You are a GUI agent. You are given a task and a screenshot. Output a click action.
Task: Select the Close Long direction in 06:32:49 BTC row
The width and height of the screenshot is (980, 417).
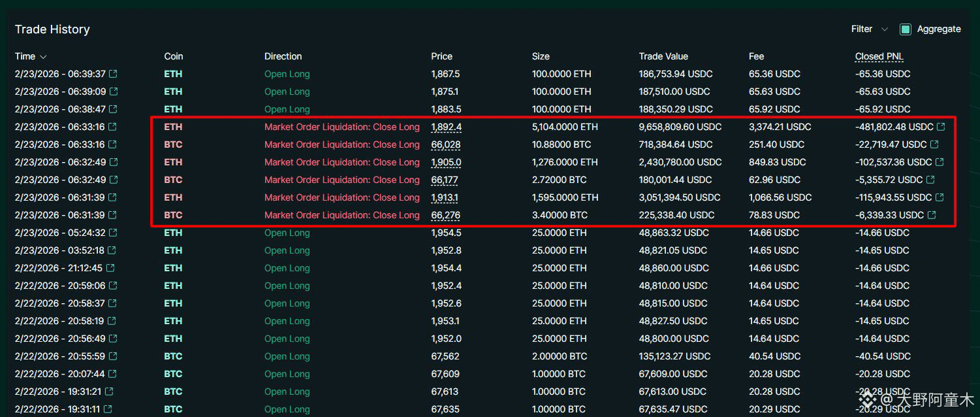click(342, 180)
